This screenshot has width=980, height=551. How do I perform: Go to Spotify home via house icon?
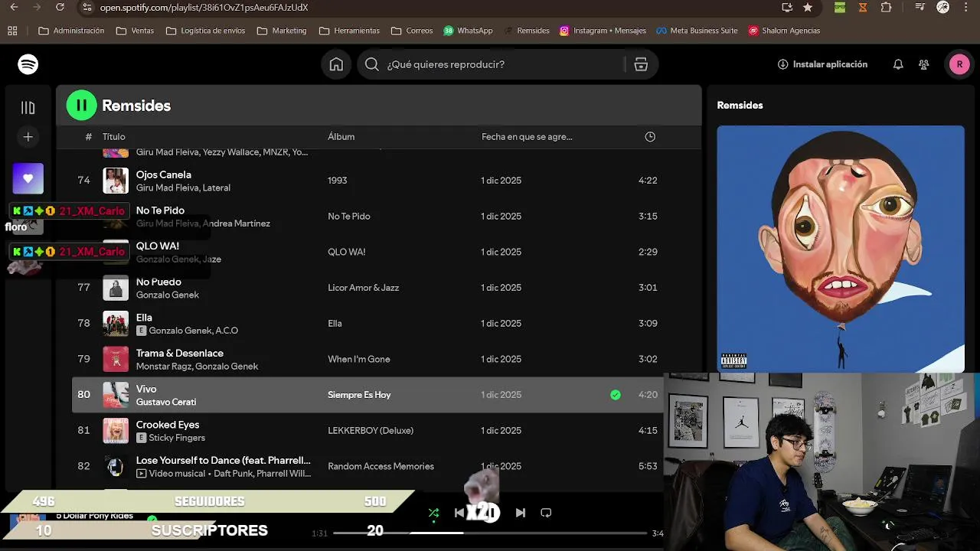(x=336, y=64)
